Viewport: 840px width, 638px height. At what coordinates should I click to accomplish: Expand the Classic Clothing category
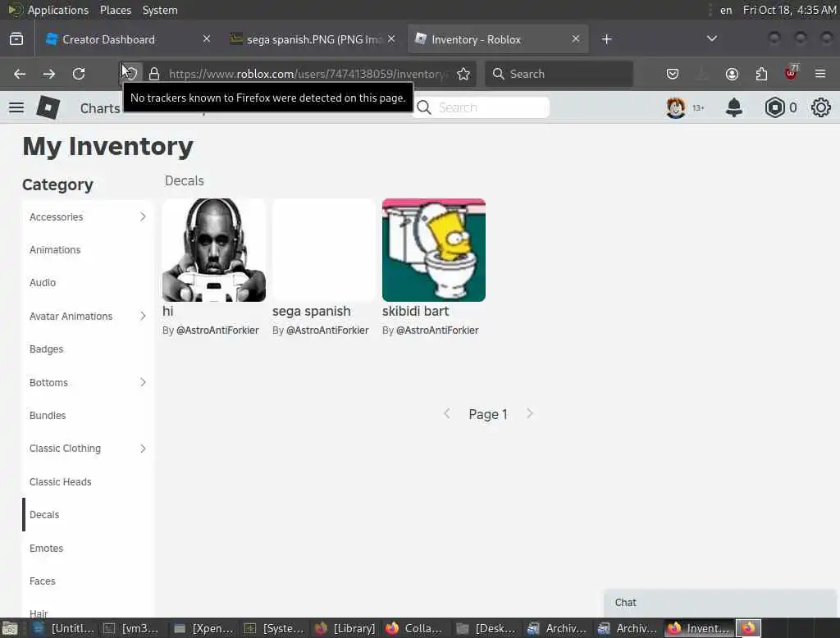pos(89,449)
